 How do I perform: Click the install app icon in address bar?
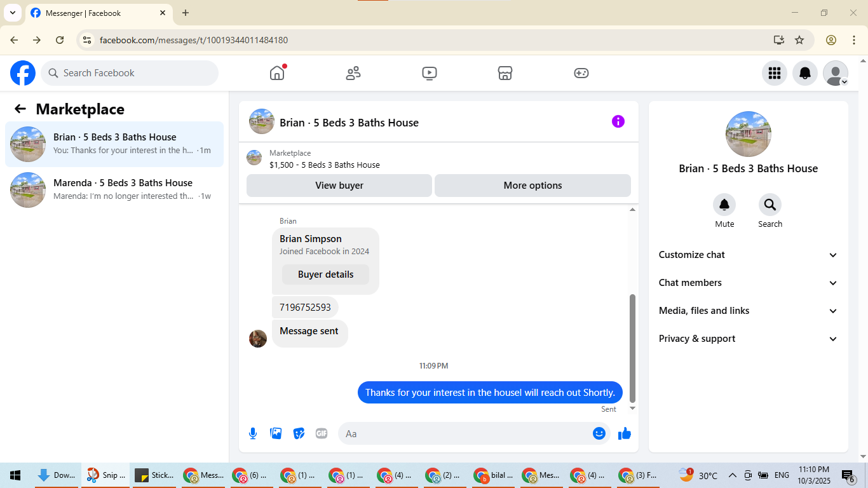point(779,40)
